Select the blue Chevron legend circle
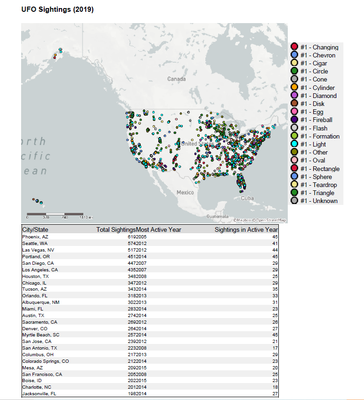 294,55
